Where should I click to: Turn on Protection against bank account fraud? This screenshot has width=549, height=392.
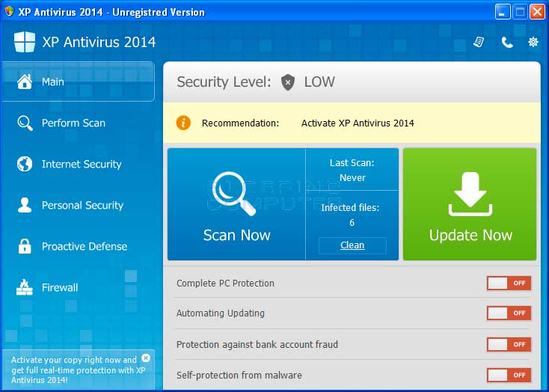pyautogui.click(x=509, y=344)
